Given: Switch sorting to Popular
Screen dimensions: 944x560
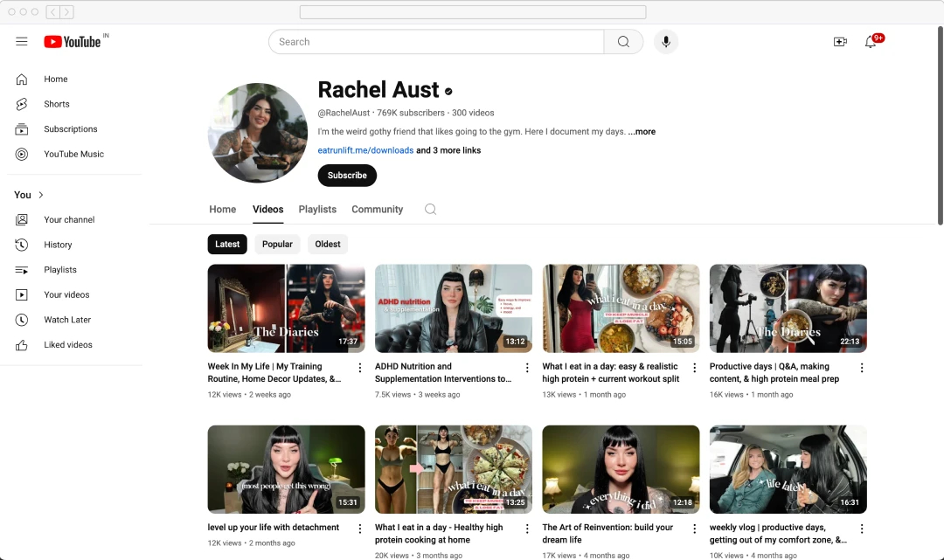Looking at the screenshot, I should (277, 244).
